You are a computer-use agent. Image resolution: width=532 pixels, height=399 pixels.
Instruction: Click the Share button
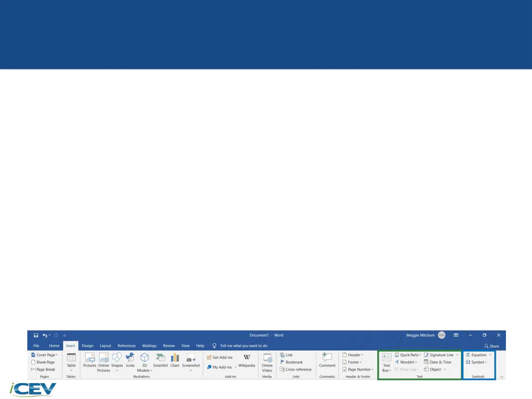(x=491, y=346)
